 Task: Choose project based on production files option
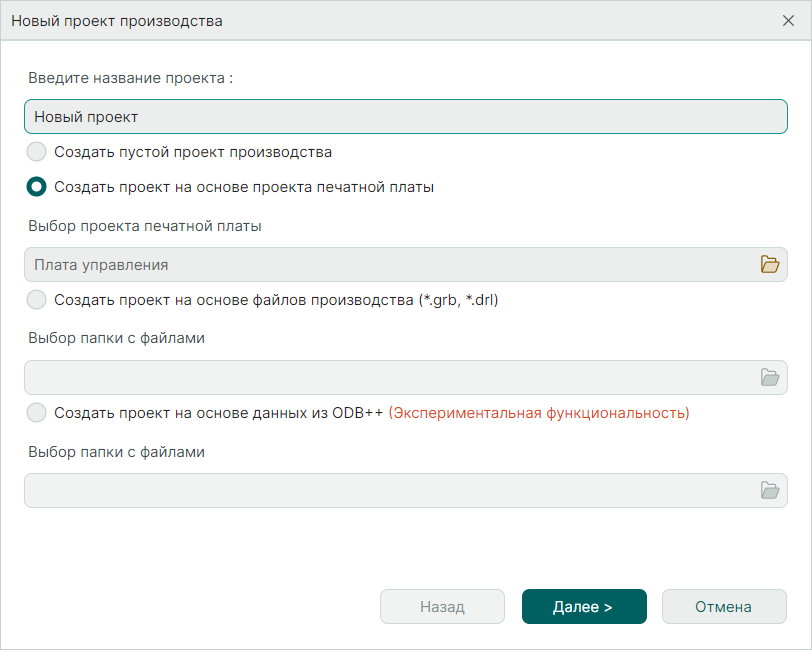(36, 299)
